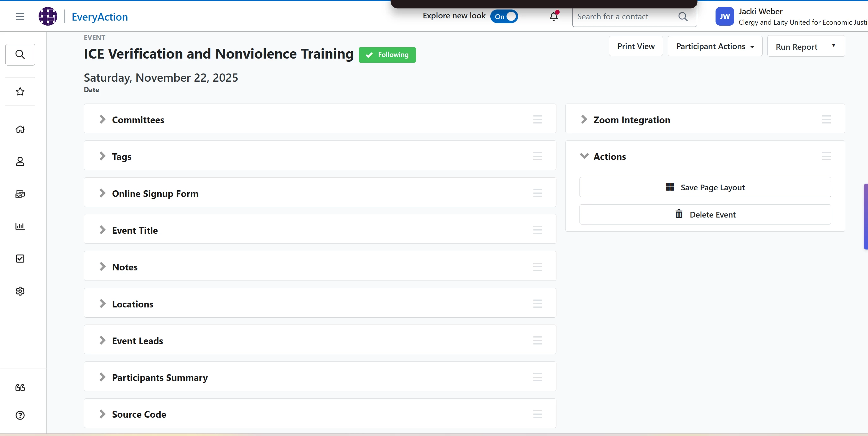Viewport: 868px width, 436px height.
Task: Open the bar chart reports sidebar icon
Action: [x=20, y=226]
